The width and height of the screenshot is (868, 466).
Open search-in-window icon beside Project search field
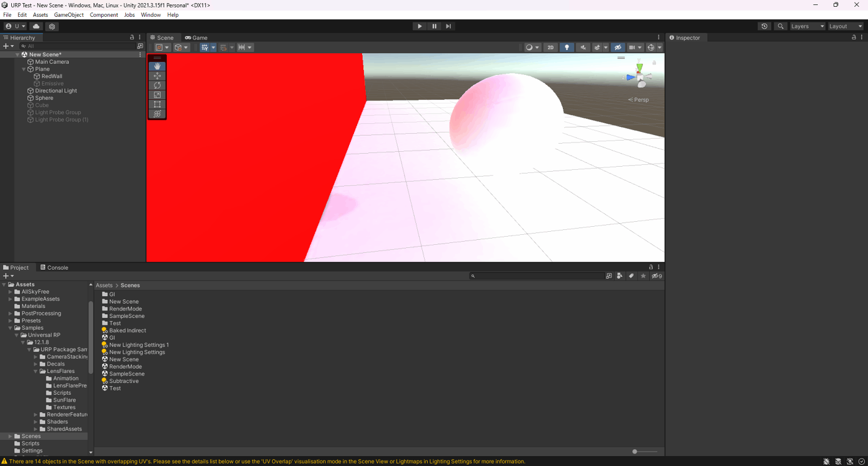pyautogui.click(x=609, y=276)
